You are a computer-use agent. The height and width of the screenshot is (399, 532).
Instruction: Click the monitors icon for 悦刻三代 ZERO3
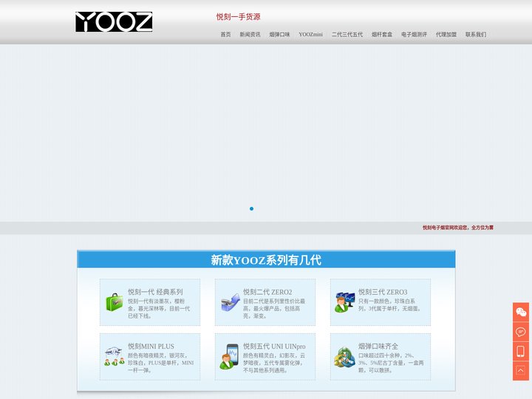(x=345, y=302)
